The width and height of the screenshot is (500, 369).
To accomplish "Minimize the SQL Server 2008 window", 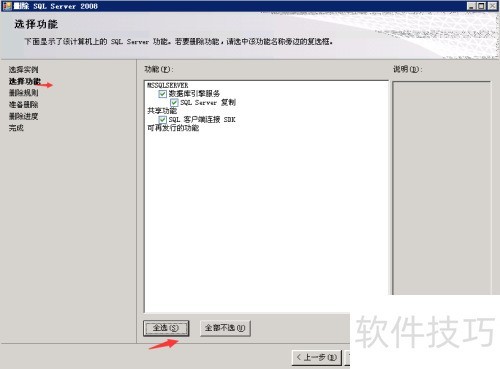I will 471,6.
